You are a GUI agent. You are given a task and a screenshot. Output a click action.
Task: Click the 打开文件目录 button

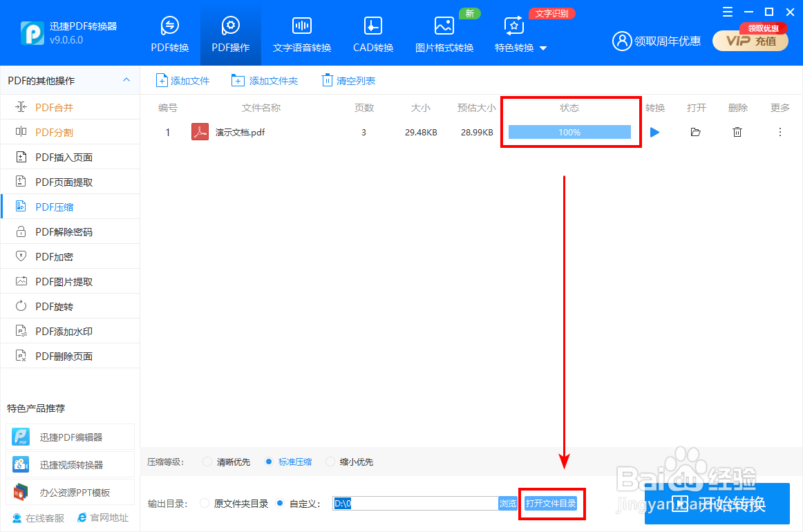(x=551, y=504)
